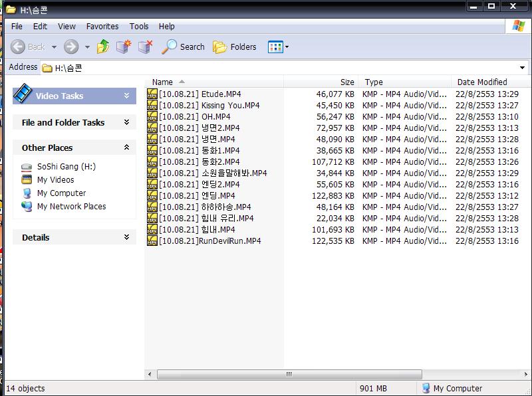The height and width of the screenshot is (396, 532).
Task: Click SoShi Gang (H:) drive icon
Action: [x=27, y=167]
